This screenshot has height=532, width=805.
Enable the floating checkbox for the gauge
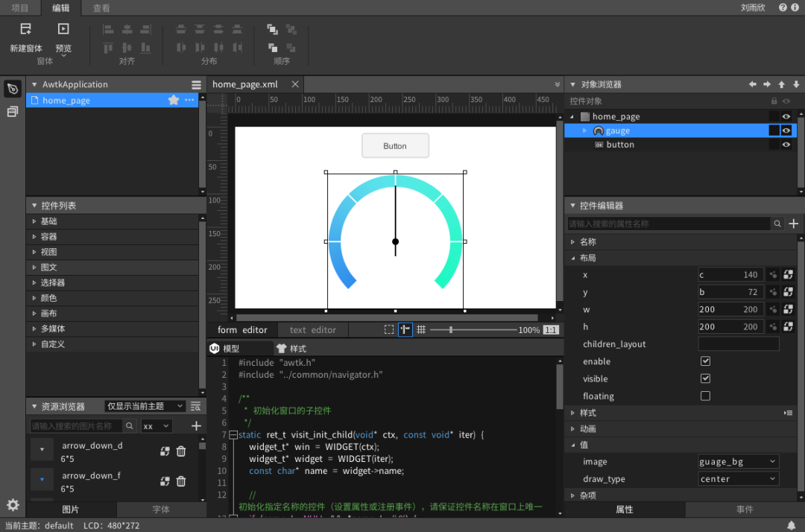tap(705, 396)
